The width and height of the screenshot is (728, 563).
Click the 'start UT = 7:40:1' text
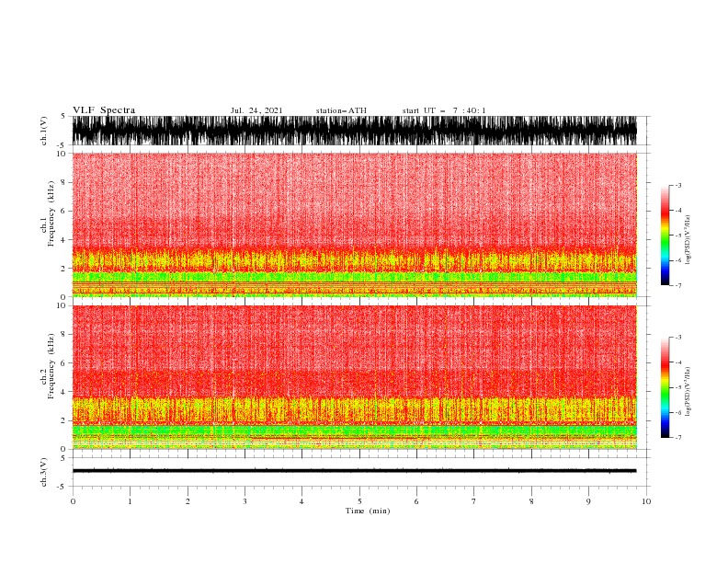[444, 110]
